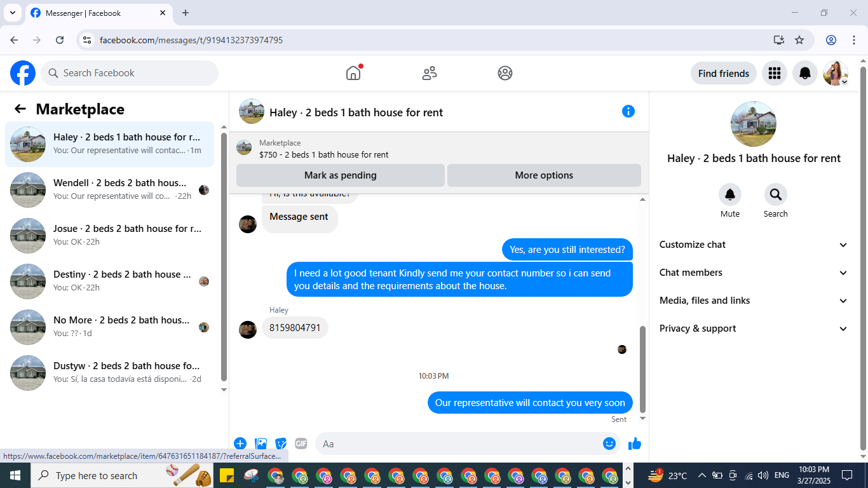
Task: Show hidden system tray icons
Action: [702, 475]
